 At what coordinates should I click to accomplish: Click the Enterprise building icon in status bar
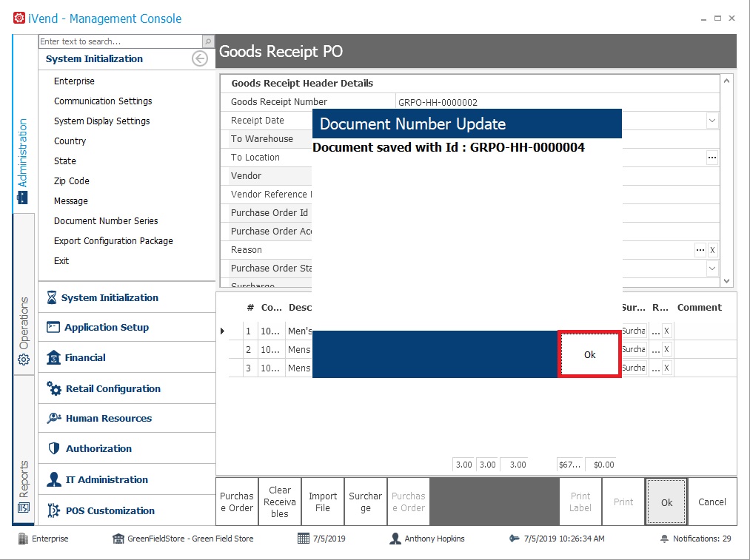(x=23, y=539)
